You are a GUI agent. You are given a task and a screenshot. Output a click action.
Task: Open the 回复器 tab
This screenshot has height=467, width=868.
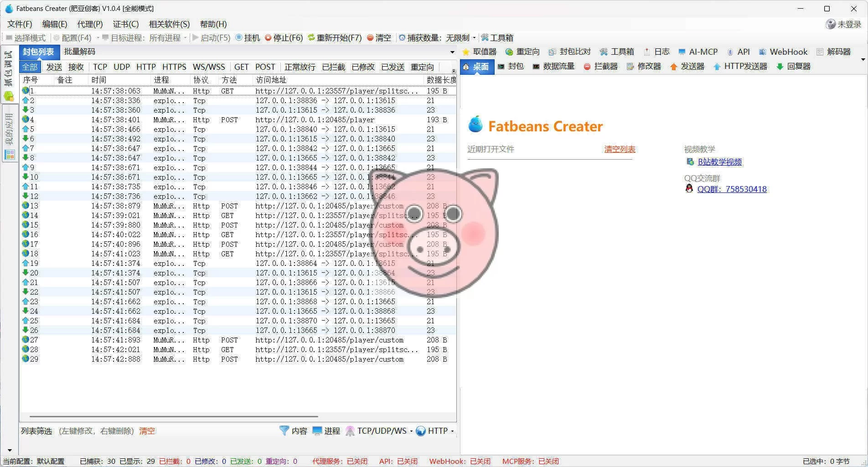point(794,67)
